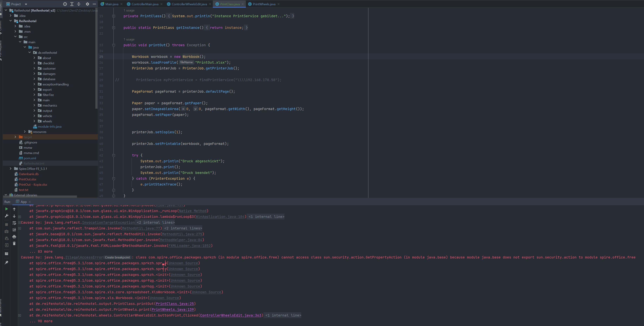Collapse External Libraries node
Image resolution: width=644 pixels, height=326 pixels.
(x=6, y=195)
